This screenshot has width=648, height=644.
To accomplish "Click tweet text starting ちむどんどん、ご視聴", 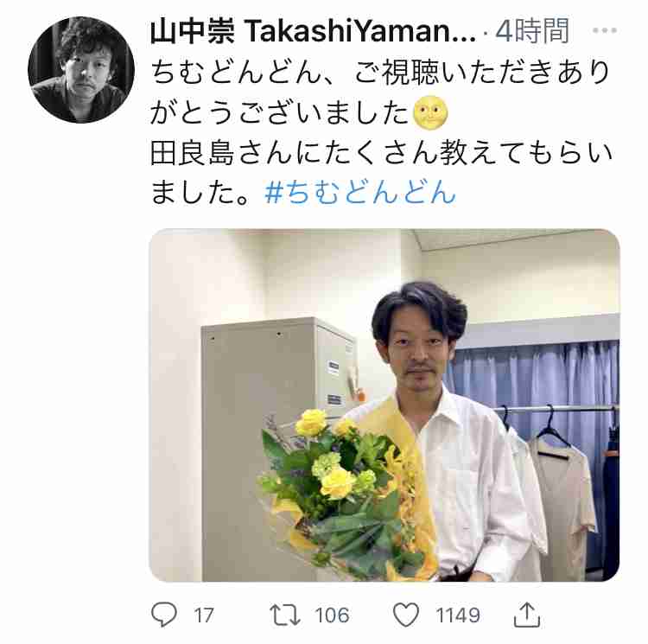I will (379, 92).
